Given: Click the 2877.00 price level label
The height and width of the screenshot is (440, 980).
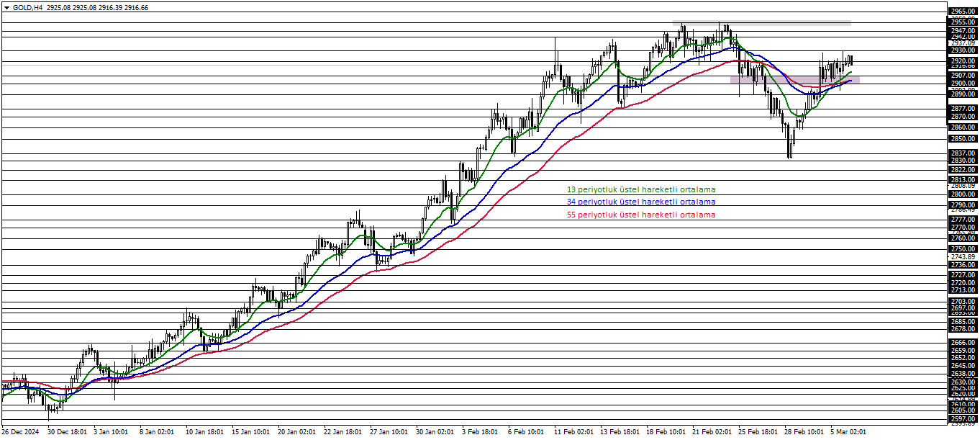Looking at the screenshot, I should coord(963,109).
